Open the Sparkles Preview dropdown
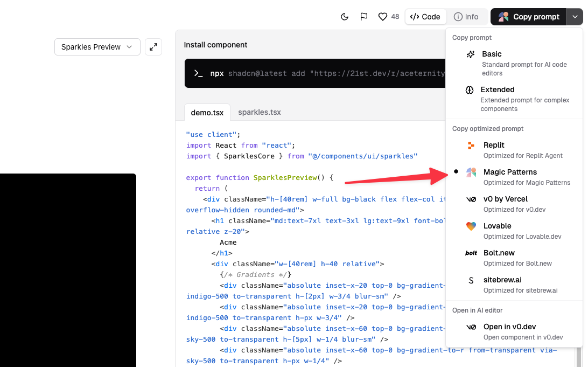Screen dimensions: 588x367 pyautogui.click(x=97, y=47)
